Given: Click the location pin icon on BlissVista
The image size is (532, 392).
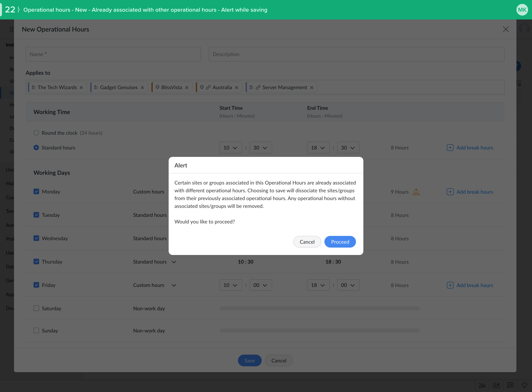Looking at the screenshot, I should tap(157, 87).
